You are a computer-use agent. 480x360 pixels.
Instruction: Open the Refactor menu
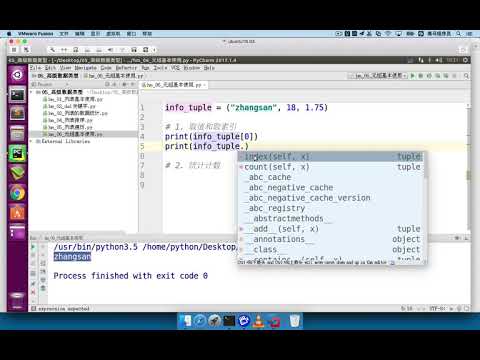pyautogui.click(x=126, y=68)
